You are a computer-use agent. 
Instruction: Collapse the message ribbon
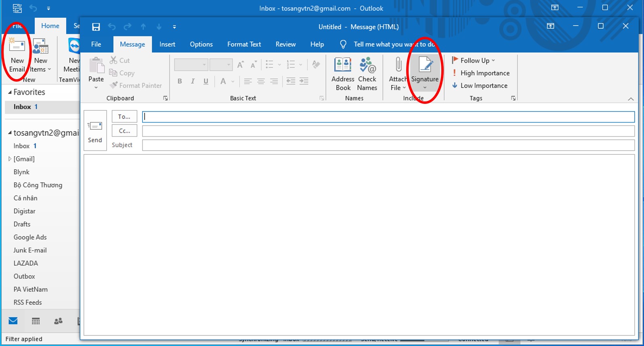[631, 99]
